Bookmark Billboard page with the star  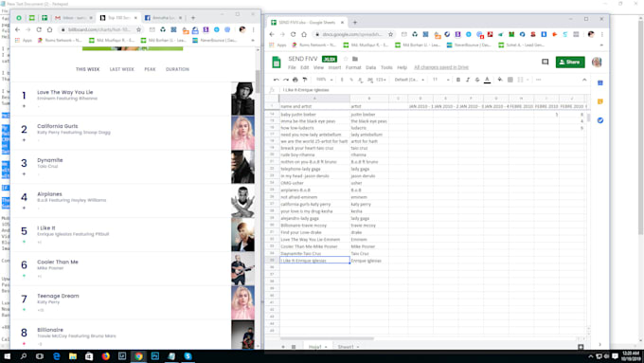138,29
